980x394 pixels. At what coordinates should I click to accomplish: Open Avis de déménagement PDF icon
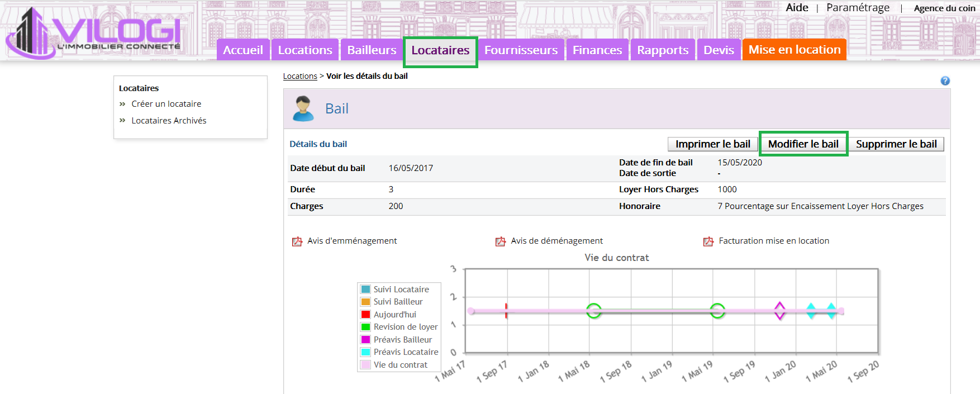501,241
